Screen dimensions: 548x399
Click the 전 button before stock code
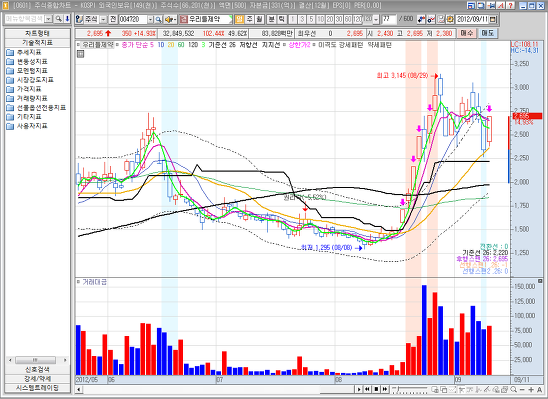(x=113, y=20)
